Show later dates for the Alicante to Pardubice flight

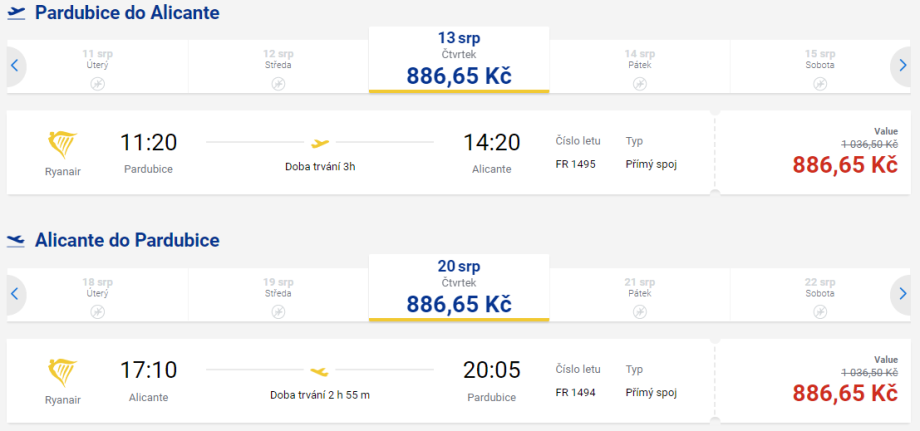coord(902,294)
